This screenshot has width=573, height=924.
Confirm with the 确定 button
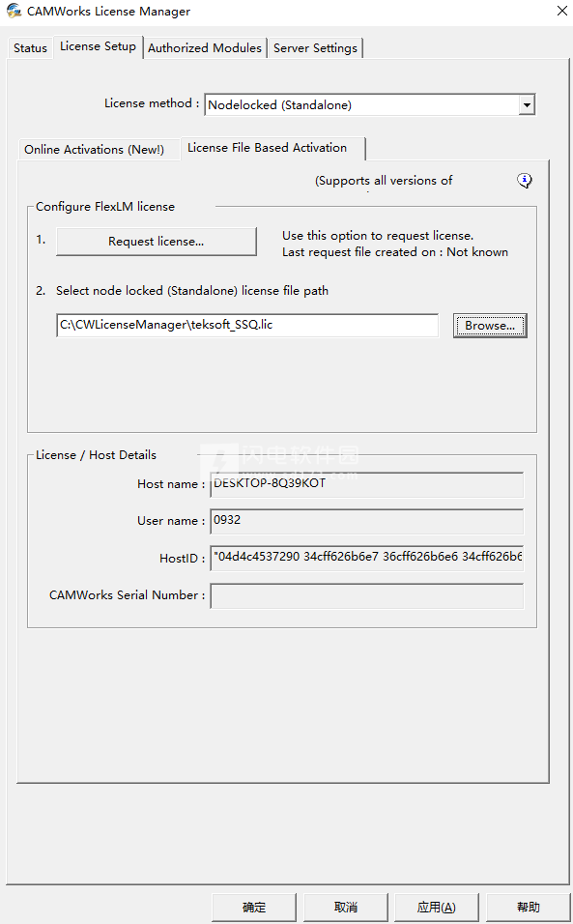pos(254,907)
